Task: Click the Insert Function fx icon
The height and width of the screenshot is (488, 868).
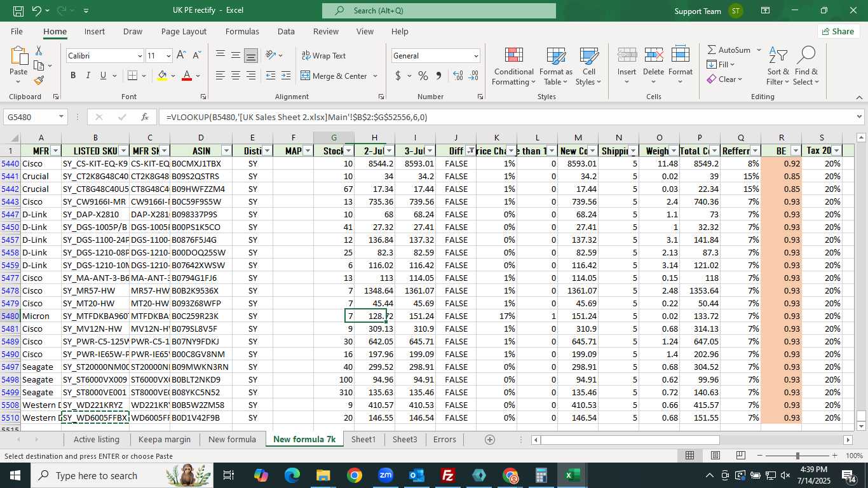Action: tap(145, 117)
